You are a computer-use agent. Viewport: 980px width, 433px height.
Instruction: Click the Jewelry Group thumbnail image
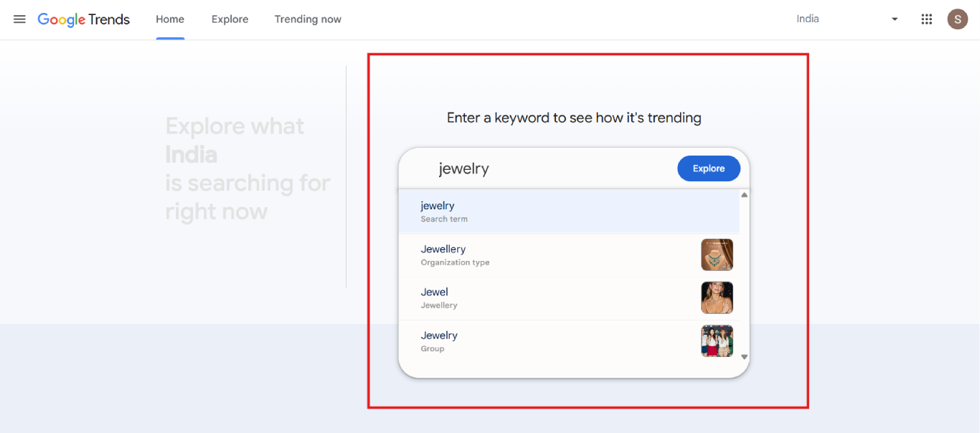pos(717,341)
